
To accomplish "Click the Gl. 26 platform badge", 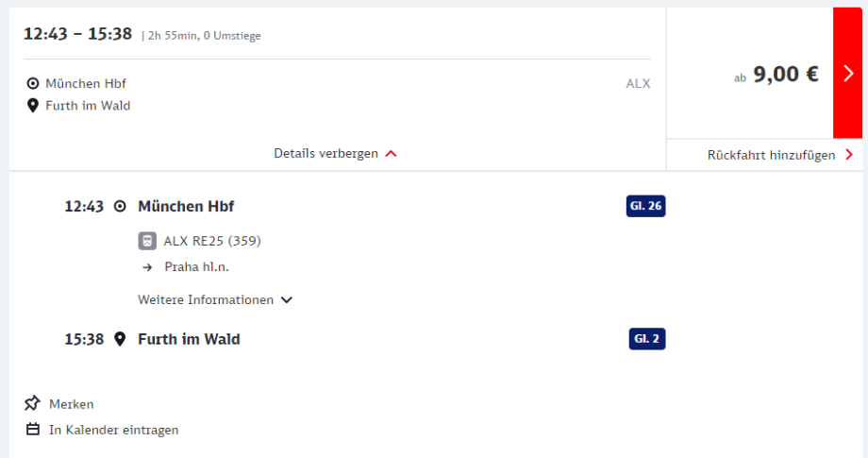I will tap(646, 206).
